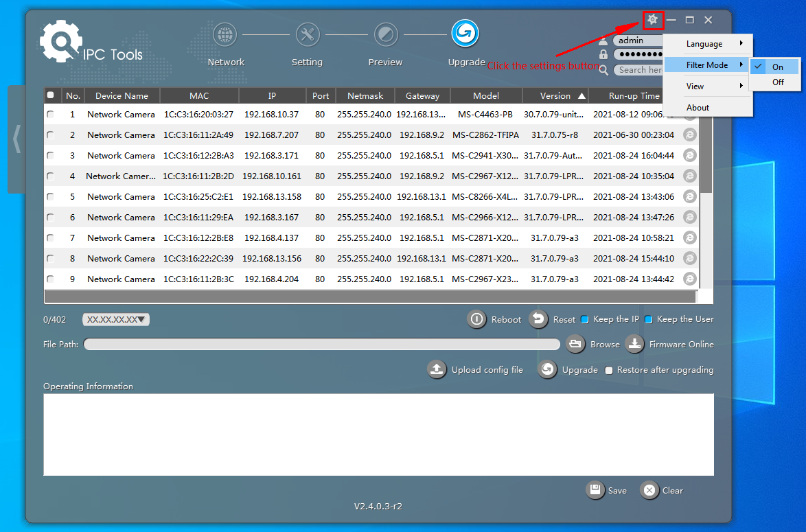Click the Upload config file icon

(437, 369)
